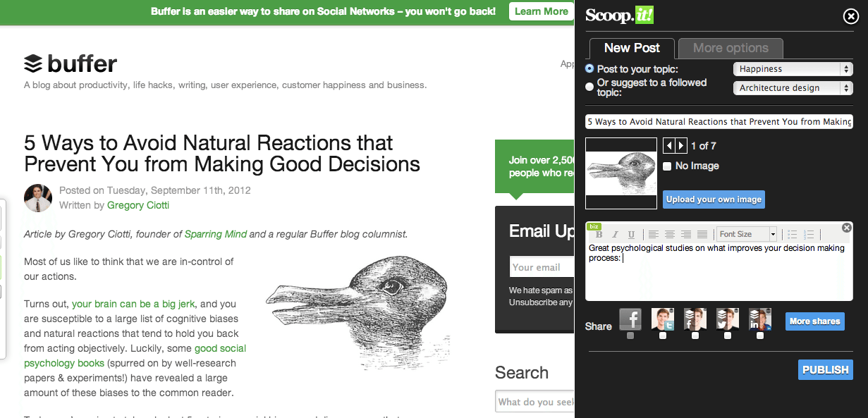Open the 'Happiness' topic dropdown
The width and height of the screenshot is (868, 418).
(x=793, y=69)
